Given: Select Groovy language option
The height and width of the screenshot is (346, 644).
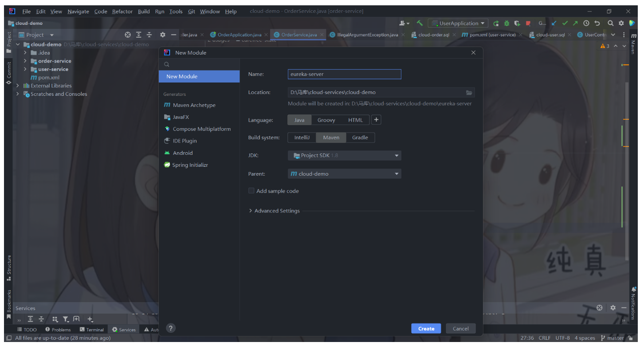Looking at the screenshot, I should [326, 120].
